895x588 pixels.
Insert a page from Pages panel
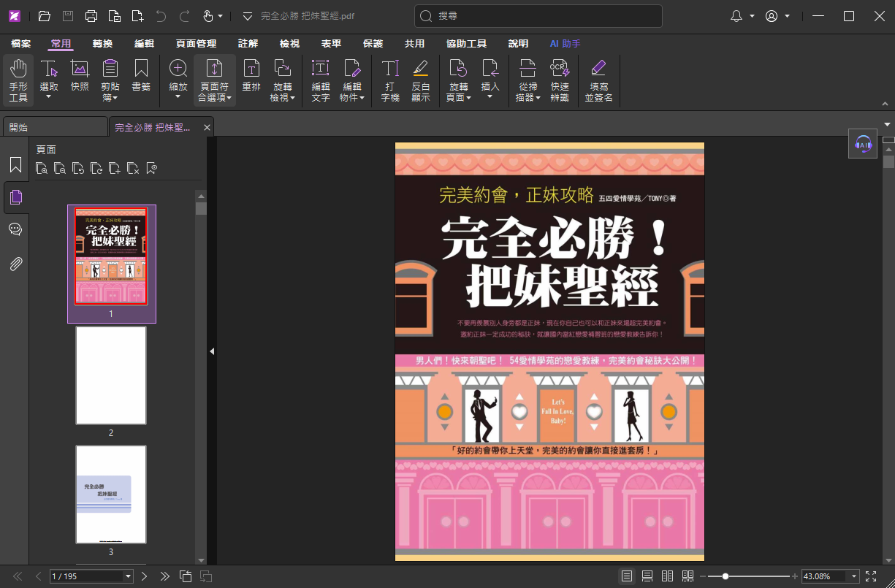point(115,169)
